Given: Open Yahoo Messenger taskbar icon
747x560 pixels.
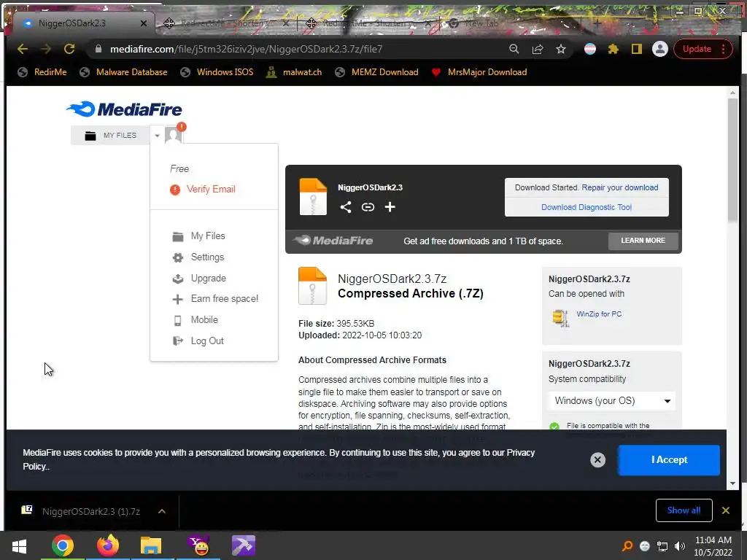Looking at the screenshot, I should (198, 545).
